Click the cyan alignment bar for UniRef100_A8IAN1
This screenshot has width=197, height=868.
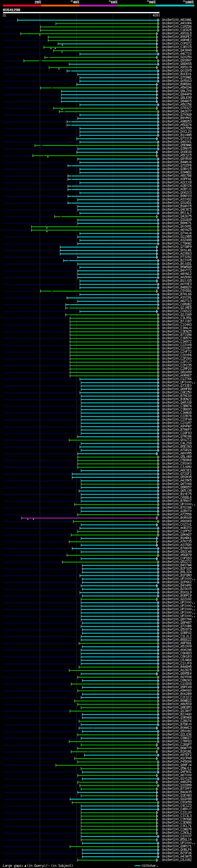point(88,20)
